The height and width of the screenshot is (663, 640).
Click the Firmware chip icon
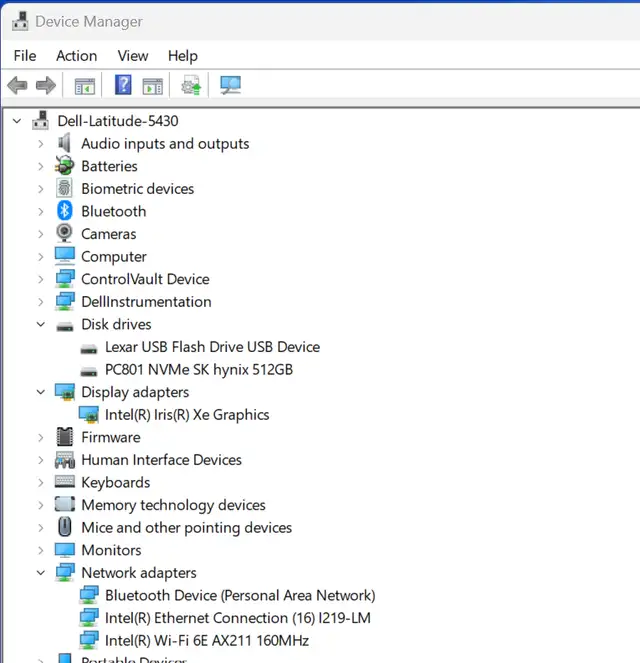(x=65, y=437)
